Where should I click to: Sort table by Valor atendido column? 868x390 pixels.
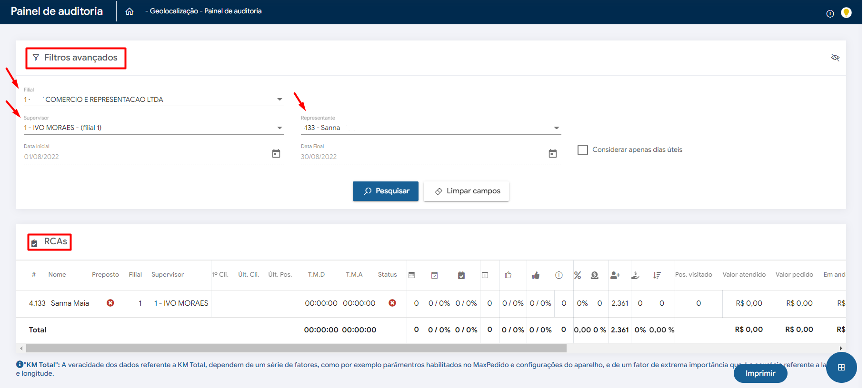click(x=744, y=275)
